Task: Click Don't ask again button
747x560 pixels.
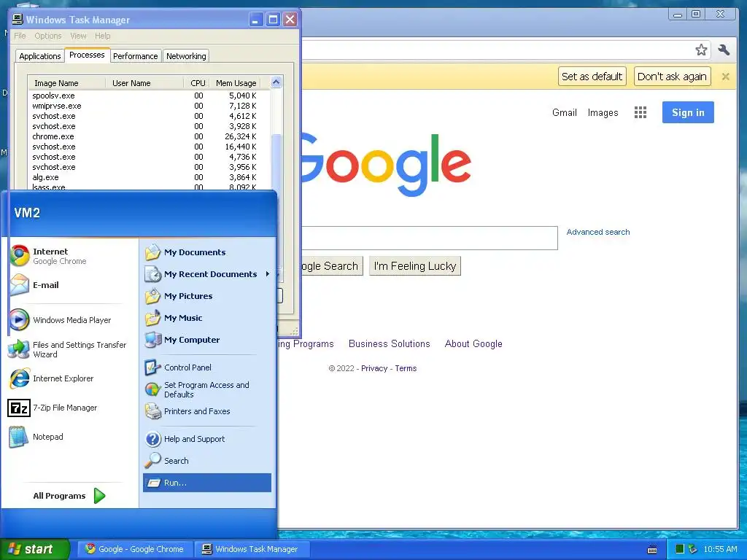Action: pyautogui.click(x=672, y=77)
